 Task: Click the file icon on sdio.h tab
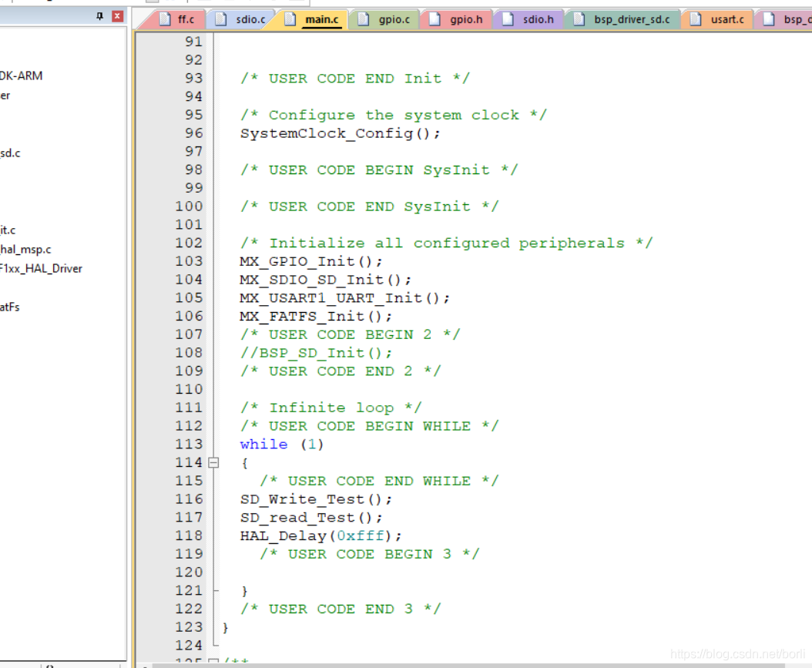tap(508, 19)
